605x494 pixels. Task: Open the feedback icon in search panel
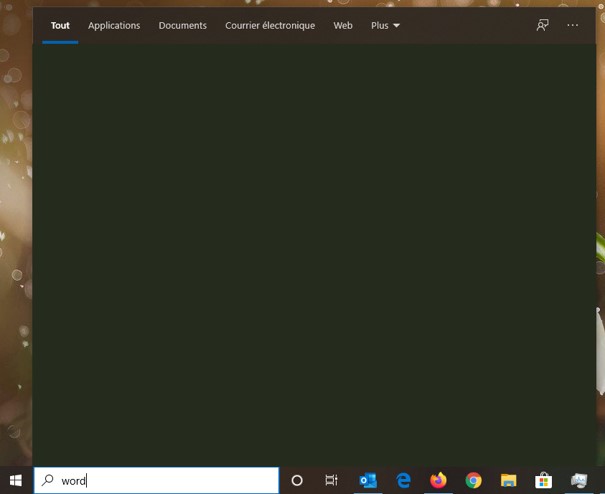[x=542, y=25]
